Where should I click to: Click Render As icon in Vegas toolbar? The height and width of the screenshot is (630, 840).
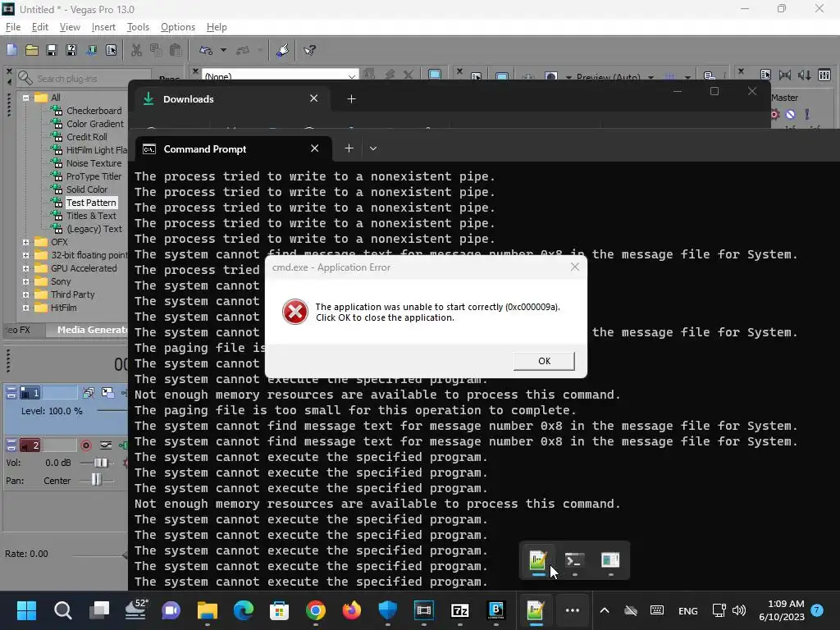(x=92, y=50)
